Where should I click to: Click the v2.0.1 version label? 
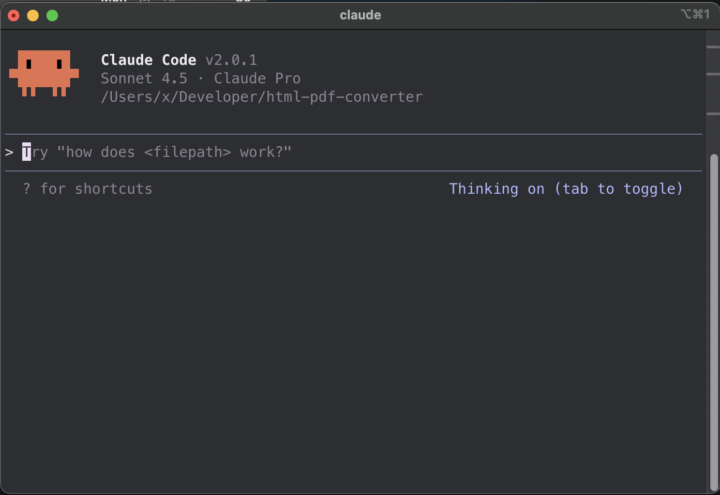pos(231,60)
